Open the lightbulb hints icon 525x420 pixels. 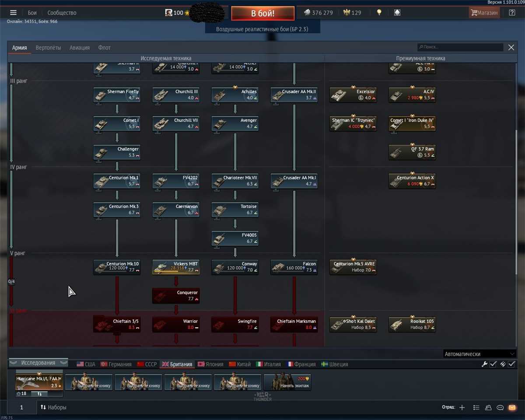[x=379, y=13]
